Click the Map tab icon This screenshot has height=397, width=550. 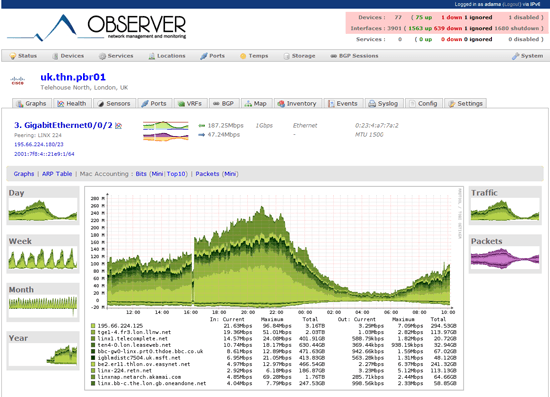point(248,104)
